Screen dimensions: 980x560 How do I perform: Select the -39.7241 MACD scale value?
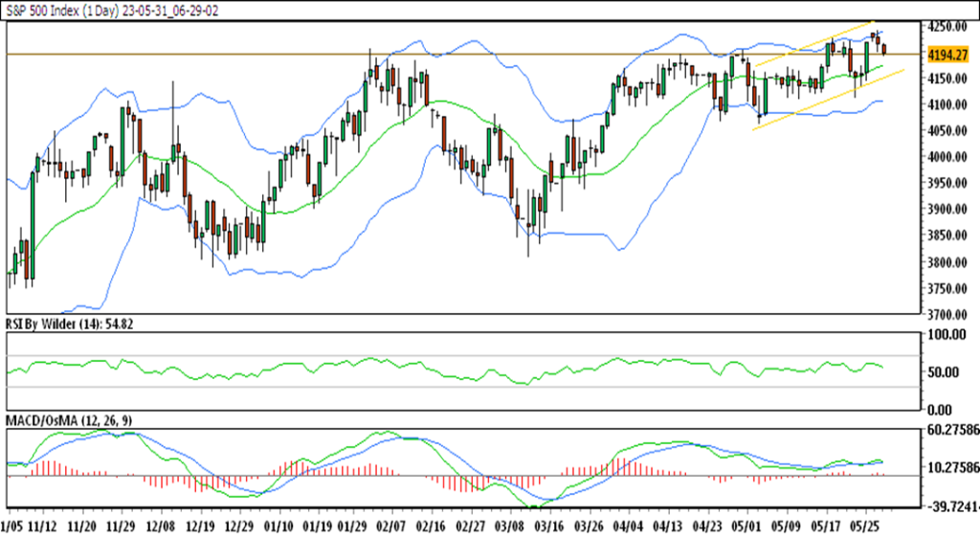point(953,505)
